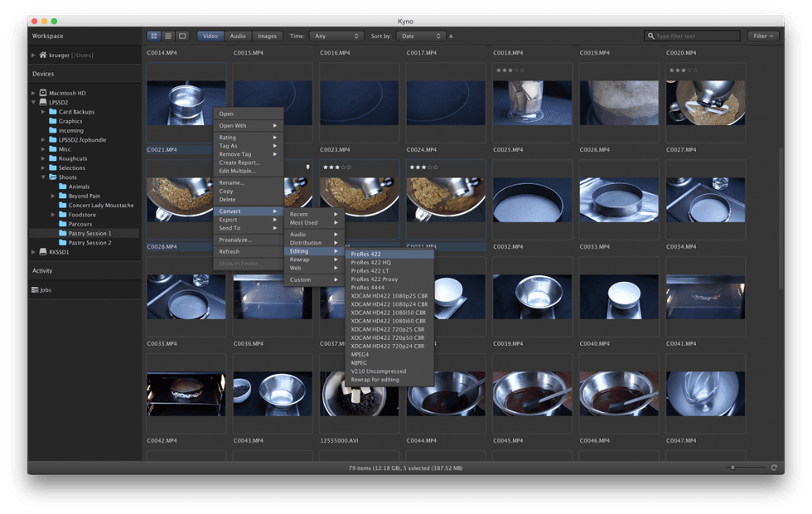Click the Parcours folder icon

(x=63, y=223)
